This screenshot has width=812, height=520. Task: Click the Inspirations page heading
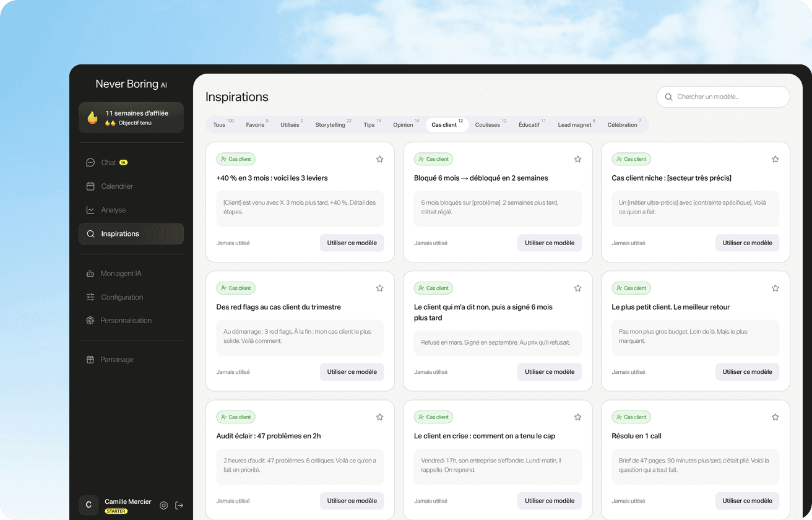tap(237, 97)
